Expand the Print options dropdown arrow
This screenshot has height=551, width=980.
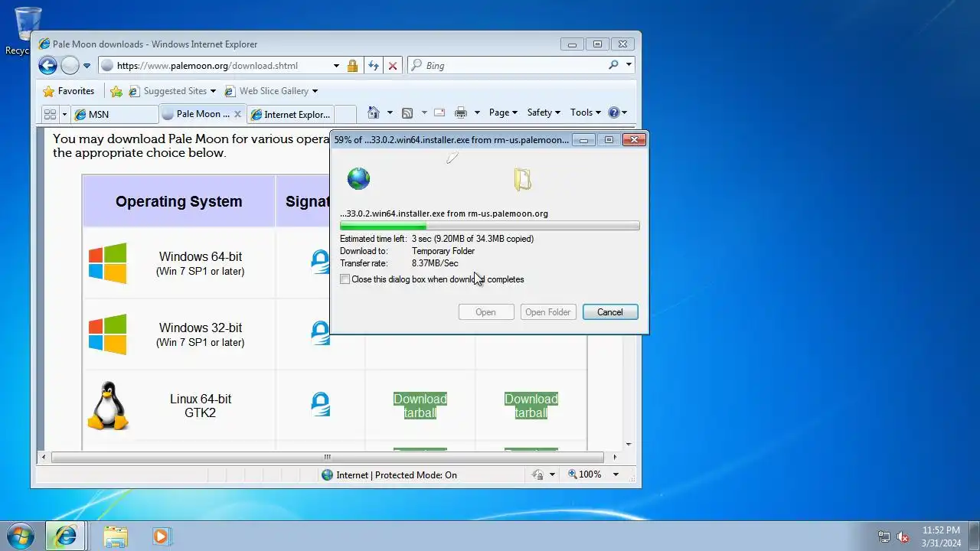click(x=477, y=112)
